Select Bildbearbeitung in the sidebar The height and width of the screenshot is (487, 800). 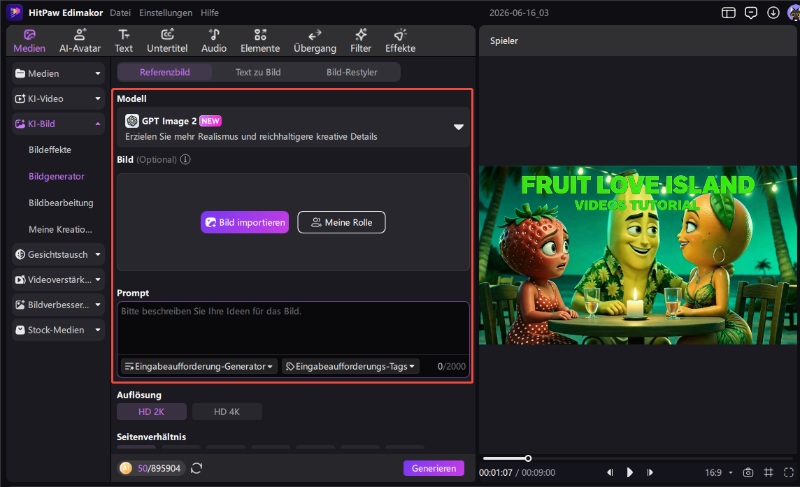(61, 203)
